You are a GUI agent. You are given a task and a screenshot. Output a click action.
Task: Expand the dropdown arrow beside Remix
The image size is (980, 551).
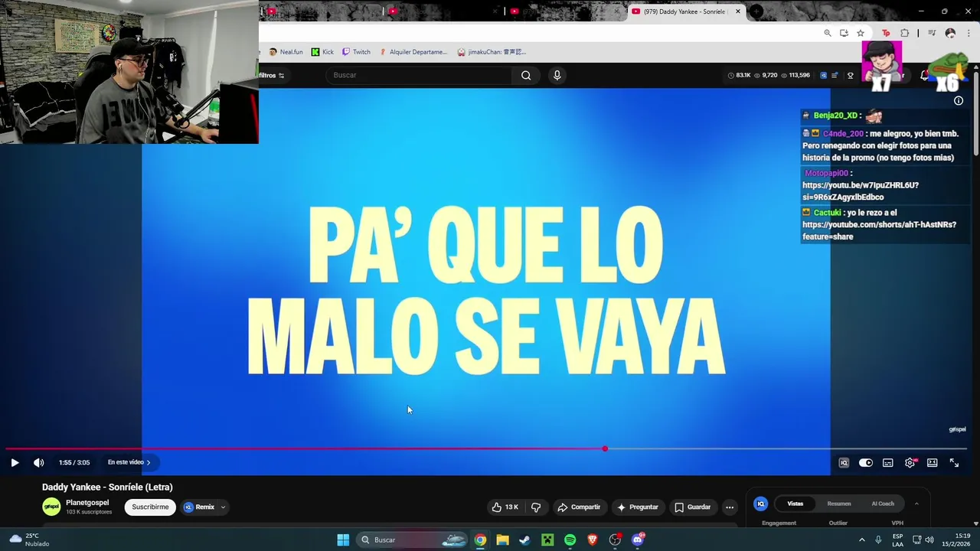pos(224,507)
